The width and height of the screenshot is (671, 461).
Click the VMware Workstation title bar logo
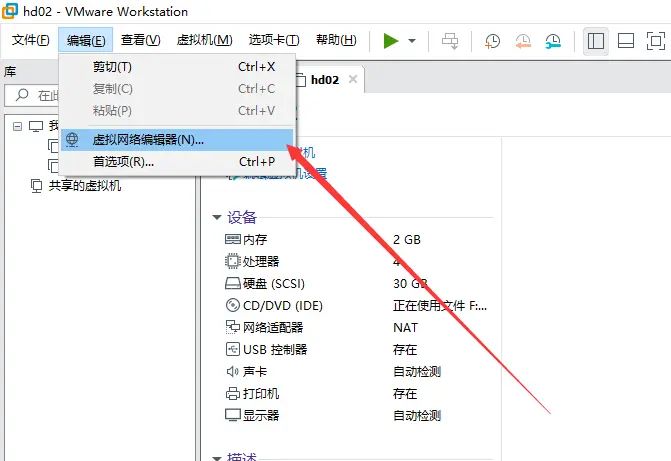[10, 11]
